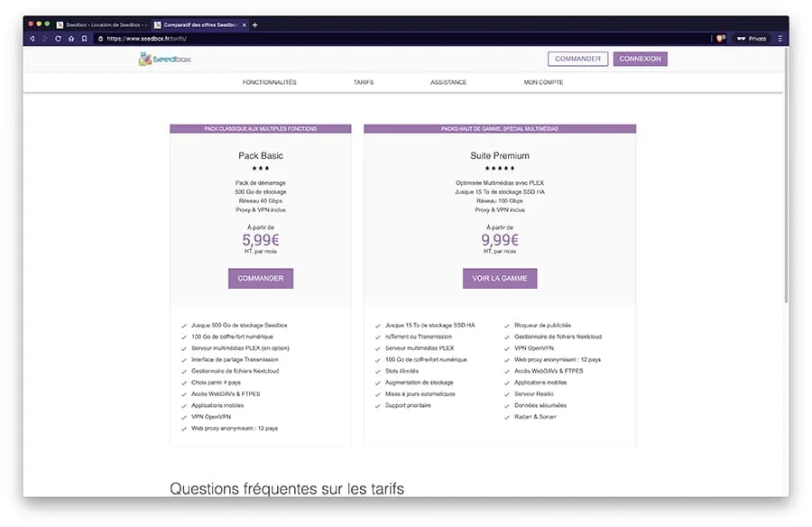Open the TARIFS menu item

tap(364, 82)
